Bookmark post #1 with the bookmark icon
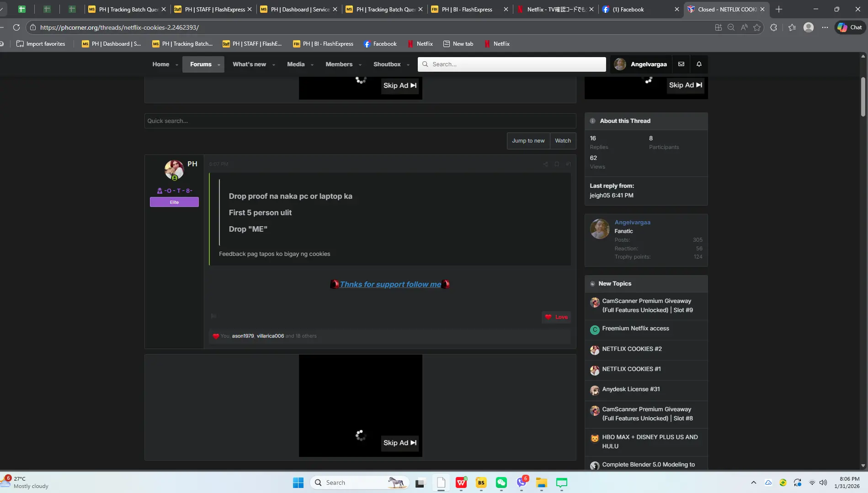The width and height of the screenshot is (868, 493). (x=557, y=164)
